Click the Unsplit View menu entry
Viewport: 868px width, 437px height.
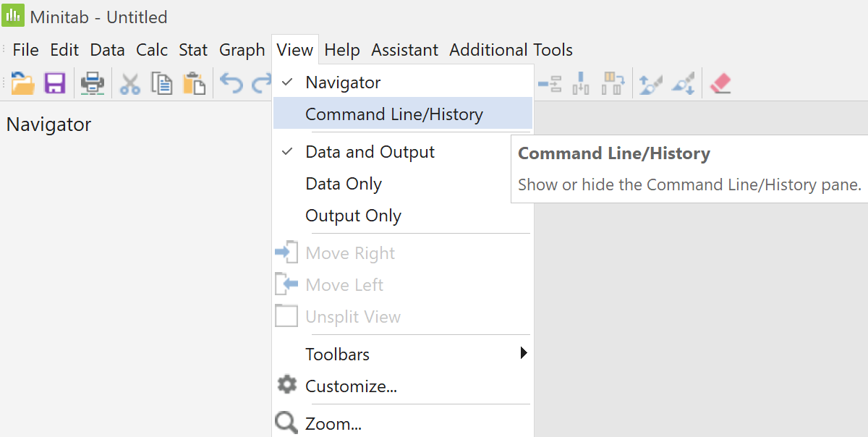[x=403, y=317]
